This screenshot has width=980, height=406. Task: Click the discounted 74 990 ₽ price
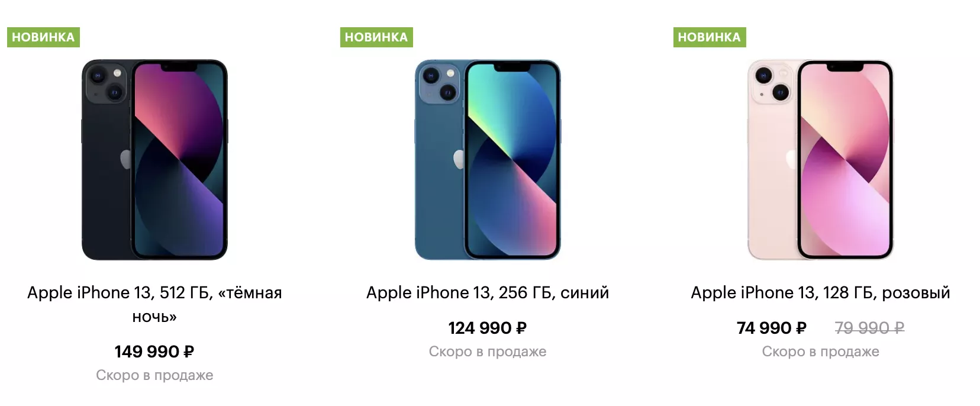click(771, 328)
